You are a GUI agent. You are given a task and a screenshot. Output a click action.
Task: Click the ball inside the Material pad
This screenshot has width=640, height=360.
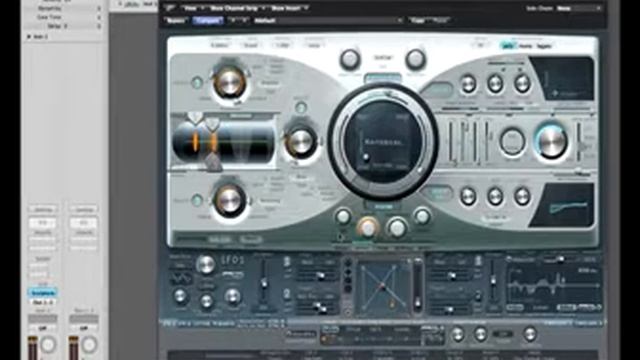[x=366, y=157]
